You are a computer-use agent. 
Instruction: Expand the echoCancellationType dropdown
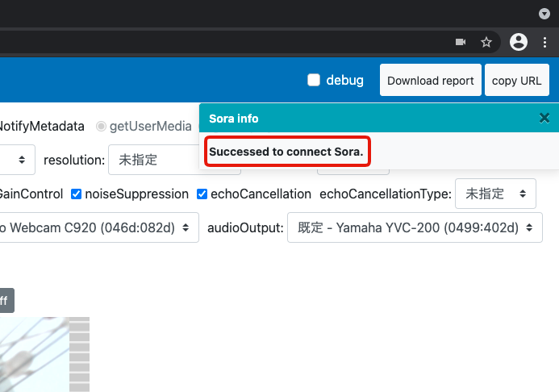(495, 194)
